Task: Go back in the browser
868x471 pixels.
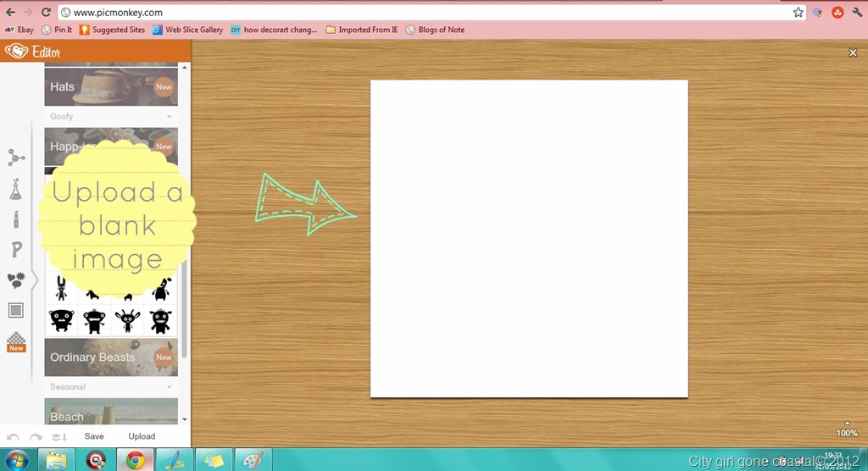Action: click(10, 12)
